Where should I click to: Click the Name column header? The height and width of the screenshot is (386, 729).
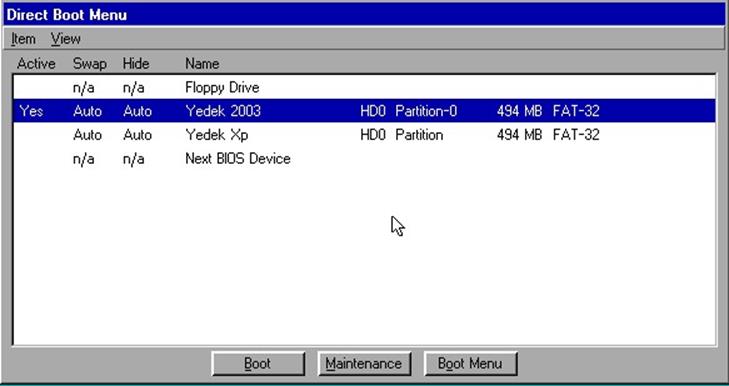click(x=202, y=64)
